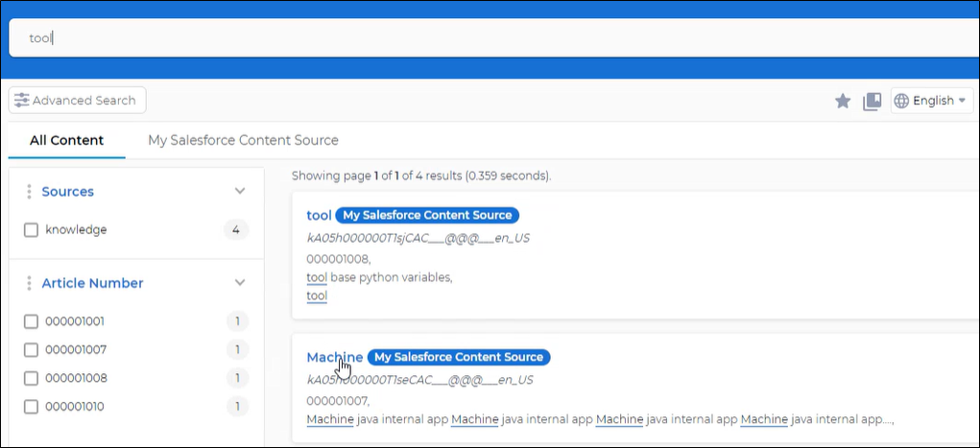980x448 pixels.
Task: Select the 000001008 article number checkbox
Action: click(x=31, y=378)
